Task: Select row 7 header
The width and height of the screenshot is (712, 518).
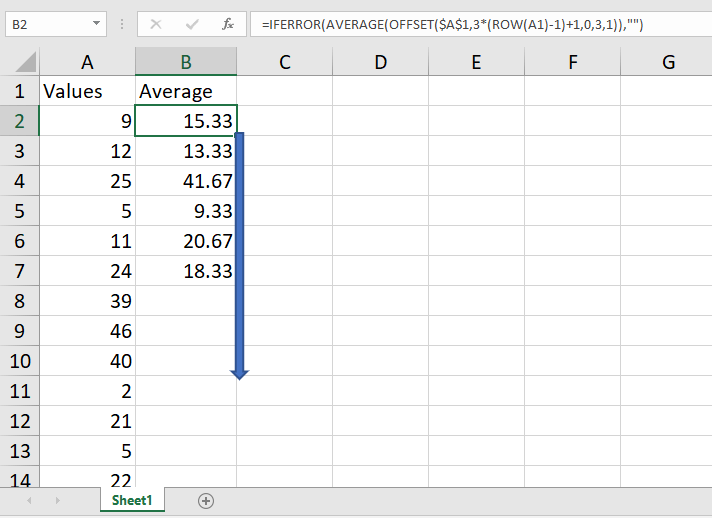Action: click(x=20, y=271)
